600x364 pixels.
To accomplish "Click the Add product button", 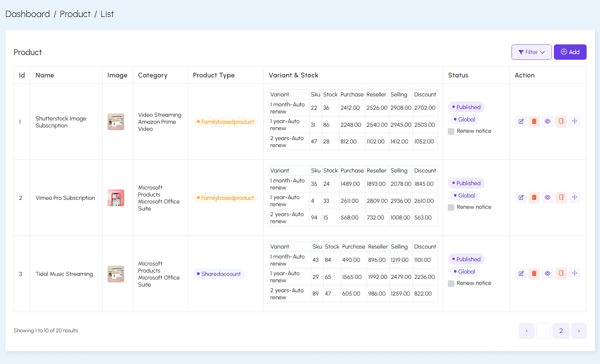I will click(x=570, y=52).
